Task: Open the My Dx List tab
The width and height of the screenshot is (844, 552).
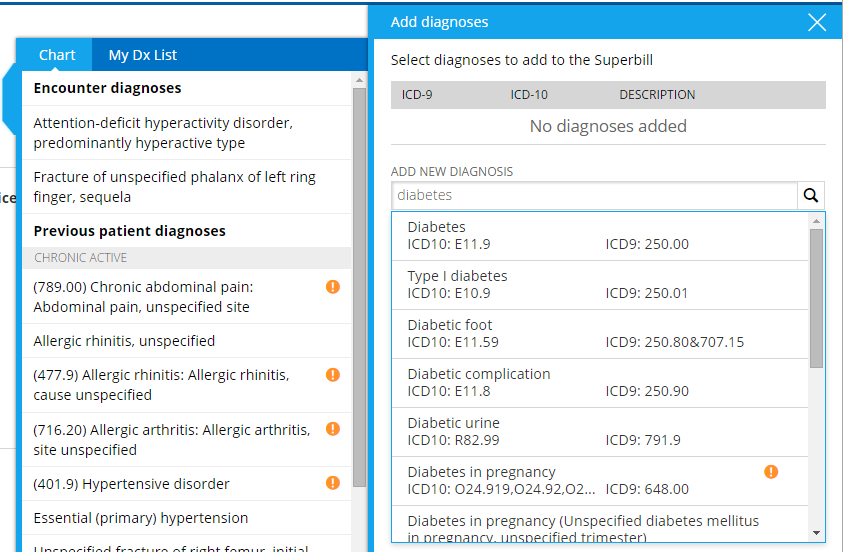Action: click(x=143, y=55)
